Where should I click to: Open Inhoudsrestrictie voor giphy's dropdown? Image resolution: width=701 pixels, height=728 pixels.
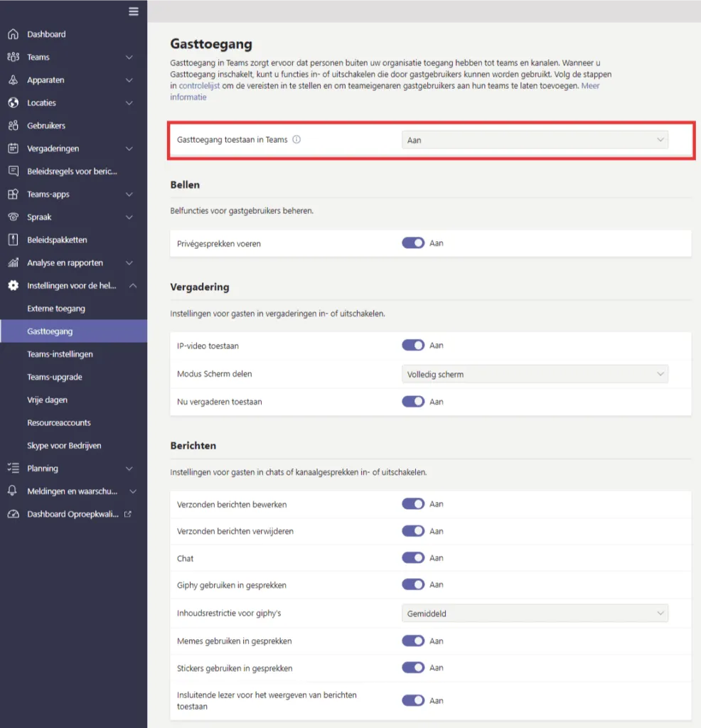click(535, 613)
